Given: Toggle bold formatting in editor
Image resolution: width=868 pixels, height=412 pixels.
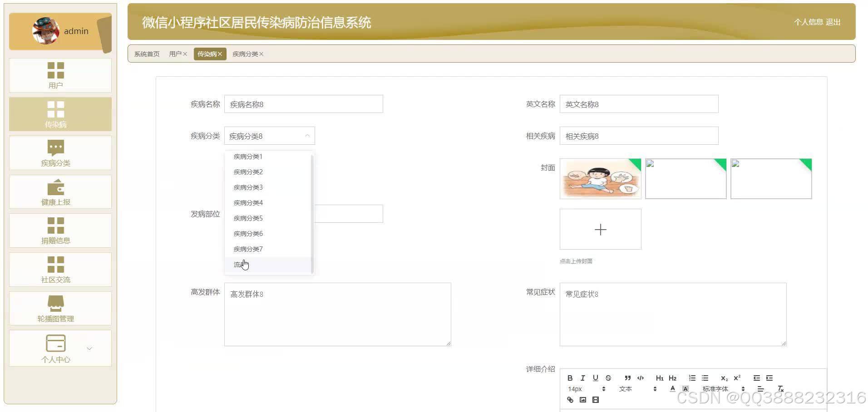Looking at the screenshot, I should tap(570, 378).
